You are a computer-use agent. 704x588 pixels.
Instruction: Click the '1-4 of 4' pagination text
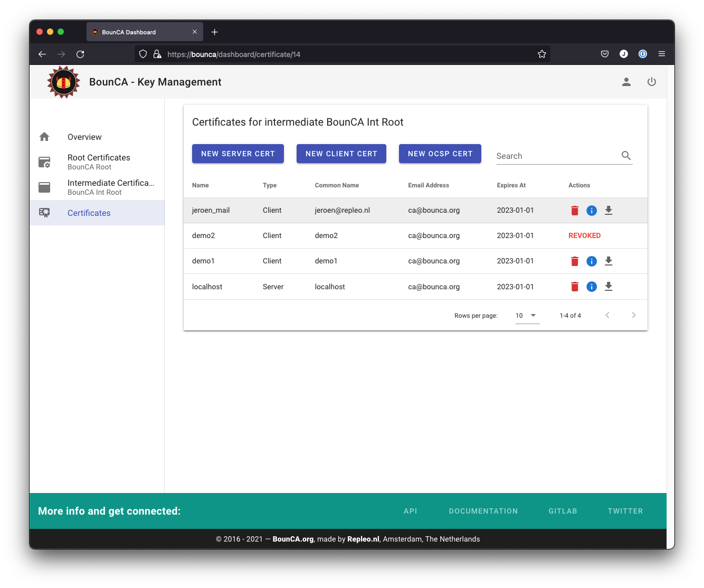pos(570,316)
